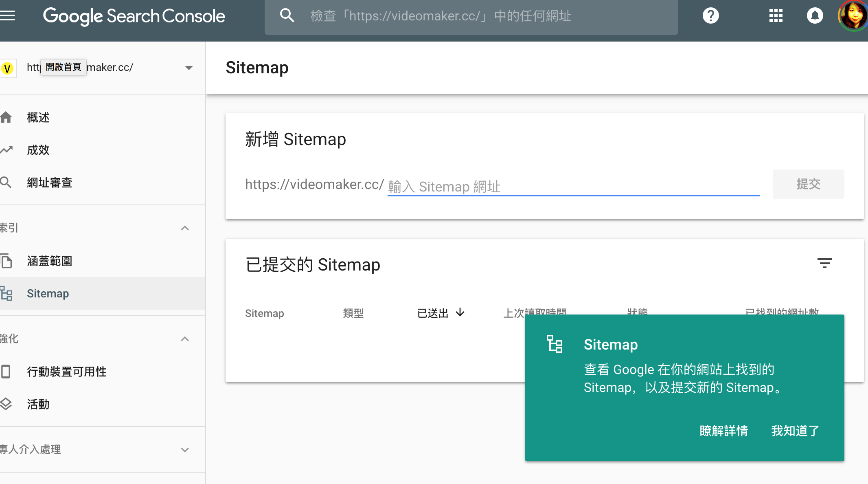Click the yellow V property icon
The width and height of the screenshot is (868, 484).
(7, 68)
